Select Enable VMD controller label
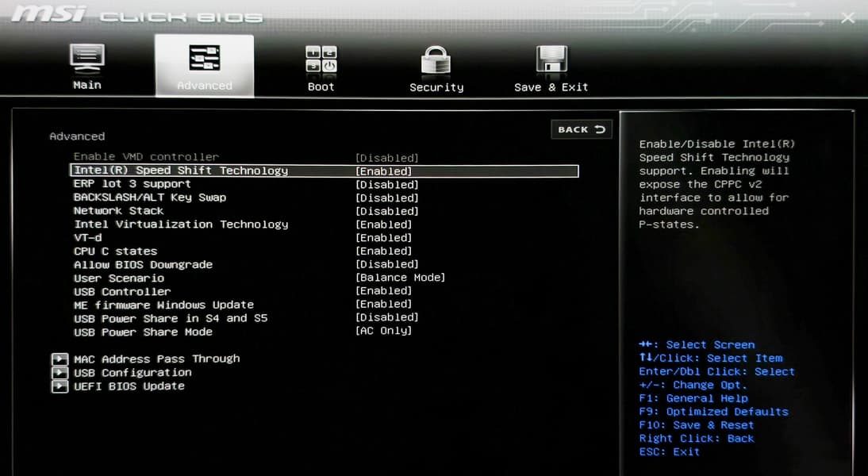Viewport: 868px width, 476px height. [x=146, y=156]
